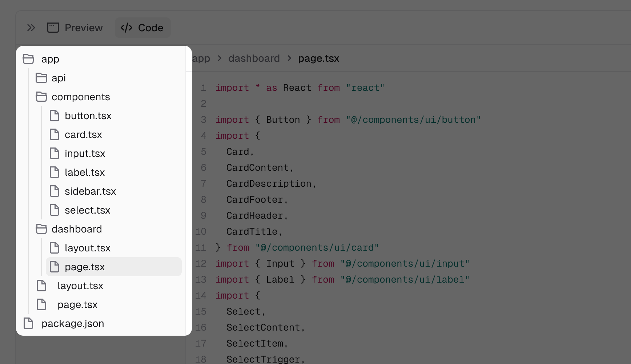Image resolution: width=631 pixels, height=364 pixels.
Task: Open label.tsx file
Action: point(85,172)
